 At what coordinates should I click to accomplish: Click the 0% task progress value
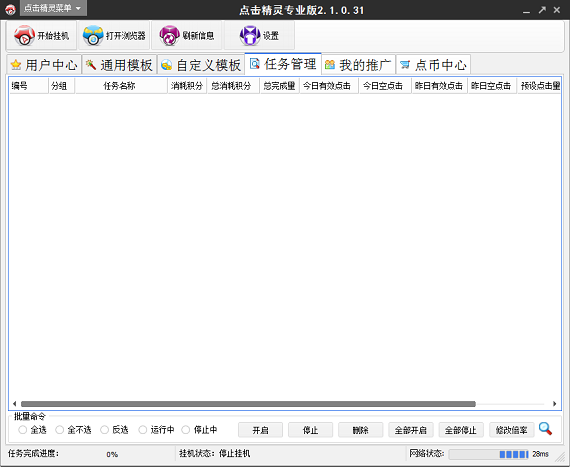112,454
